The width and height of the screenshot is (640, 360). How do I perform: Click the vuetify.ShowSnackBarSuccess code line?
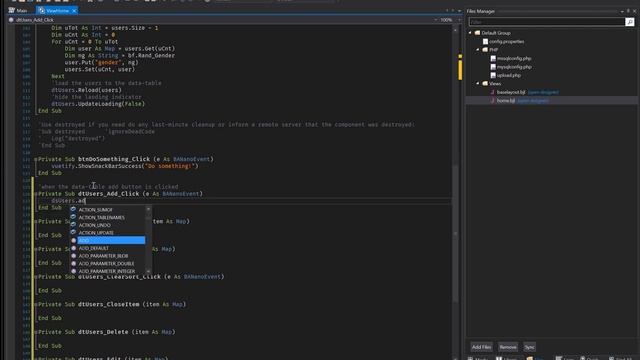tap(125, 166)
